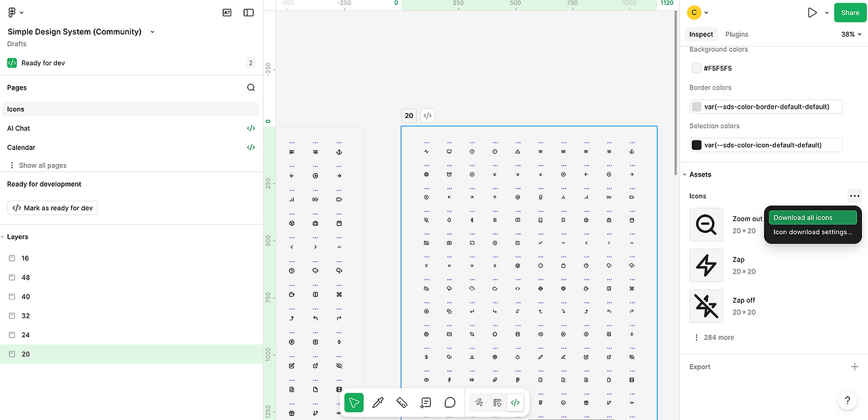The height and width of the screenshot is (420, 868).
Task: Switch to Code view in the toolbar
Action: pyautogui.click(x=515, y=402)
